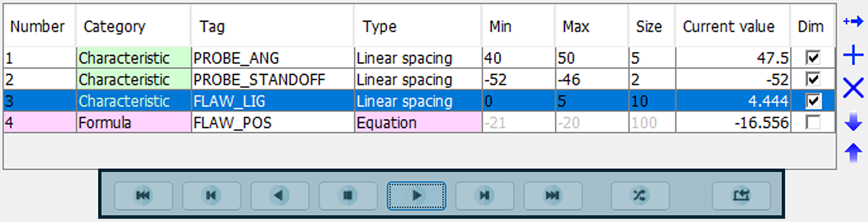Select the Max field of PROBE_ANG showing 50
Viewport: 868px width, 222px height.
point(591,58)
